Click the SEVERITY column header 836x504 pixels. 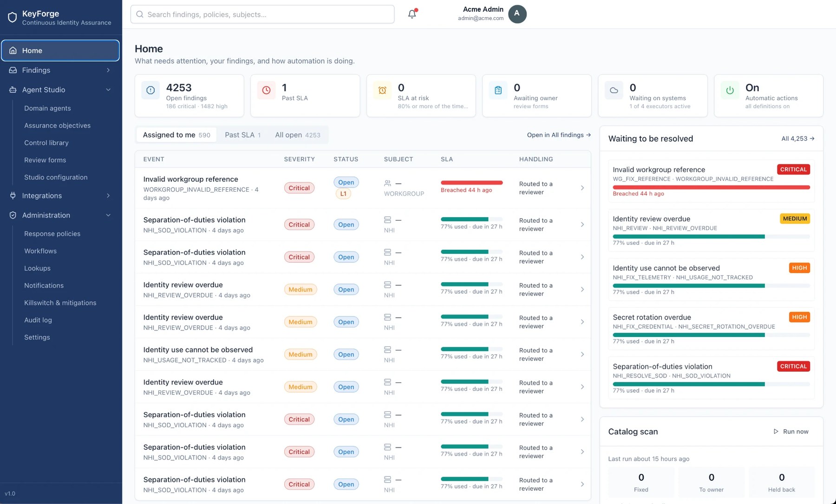(x=299, y=159)
